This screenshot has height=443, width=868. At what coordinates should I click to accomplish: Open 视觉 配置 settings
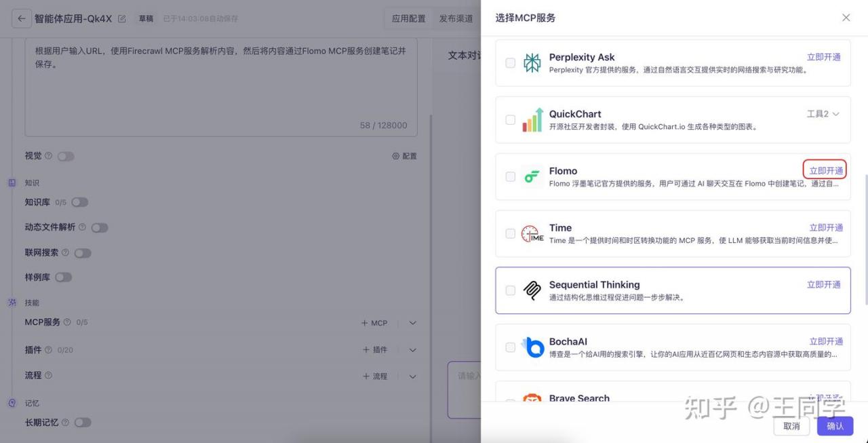click(405, 156)
